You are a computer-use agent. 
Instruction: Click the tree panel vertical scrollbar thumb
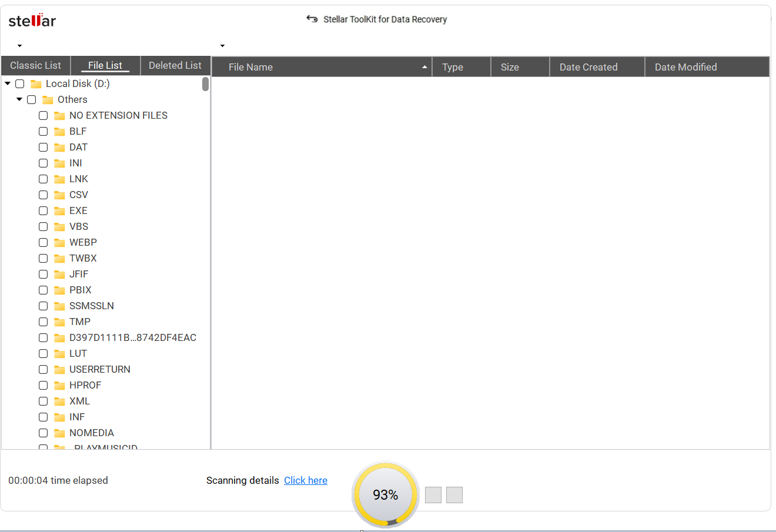pyautogui.click(x=205, y=84)
